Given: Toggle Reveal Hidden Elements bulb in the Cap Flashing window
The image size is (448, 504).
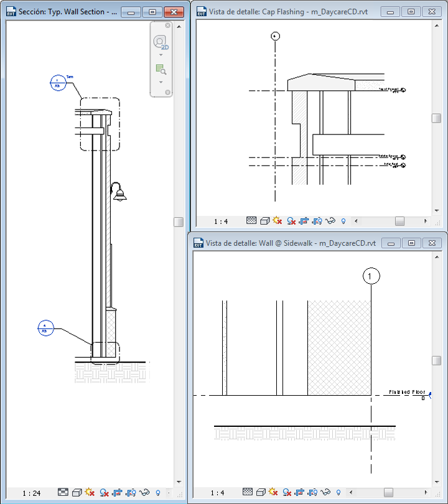Looking at the screenshot, I should [x=343, y=221].
